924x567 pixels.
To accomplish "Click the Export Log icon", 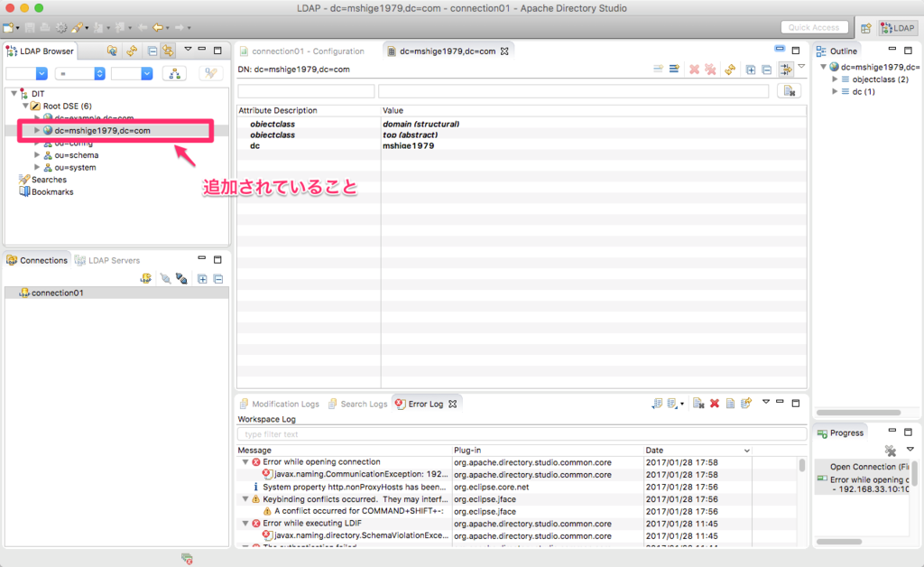I will [657, 404].
